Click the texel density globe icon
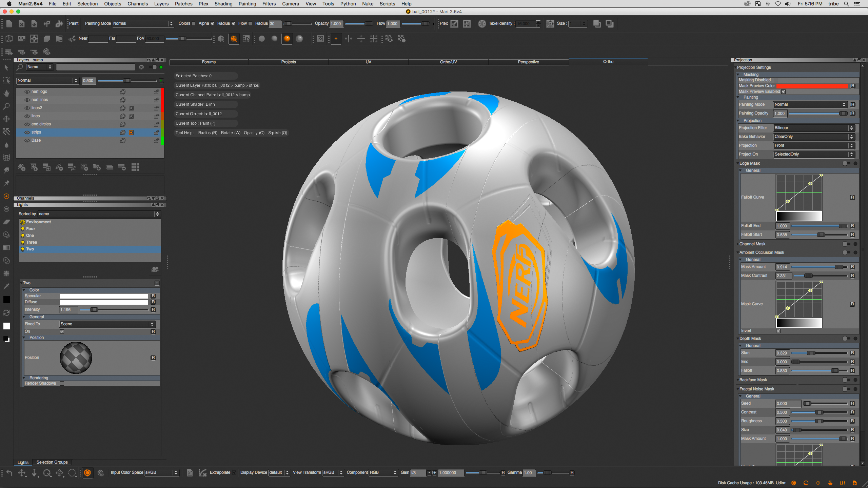 click(482, 24)
